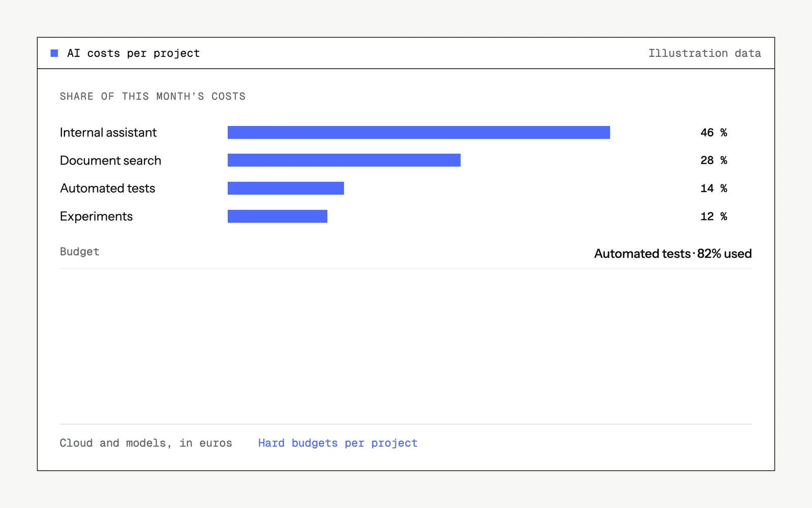
Task: Click the Document search cost bar
Action: [x=344, y=161]
